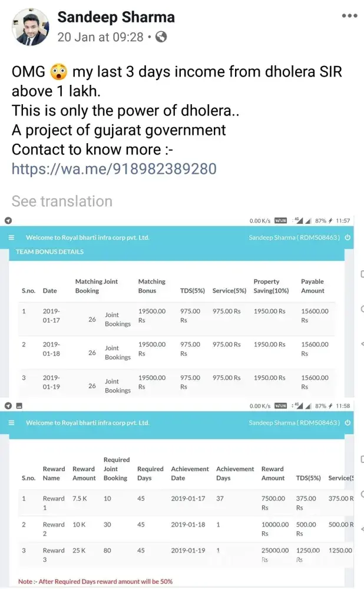The width and height of the screenshot is (364, 589).
Task: Click See translation under the post
Action: point(62,201)
